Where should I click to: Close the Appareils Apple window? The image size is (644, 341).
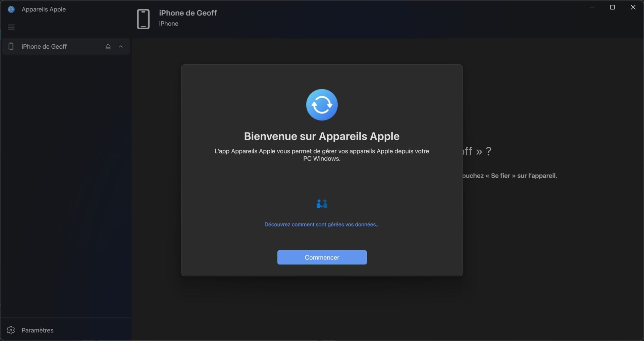tap(633, 7)
